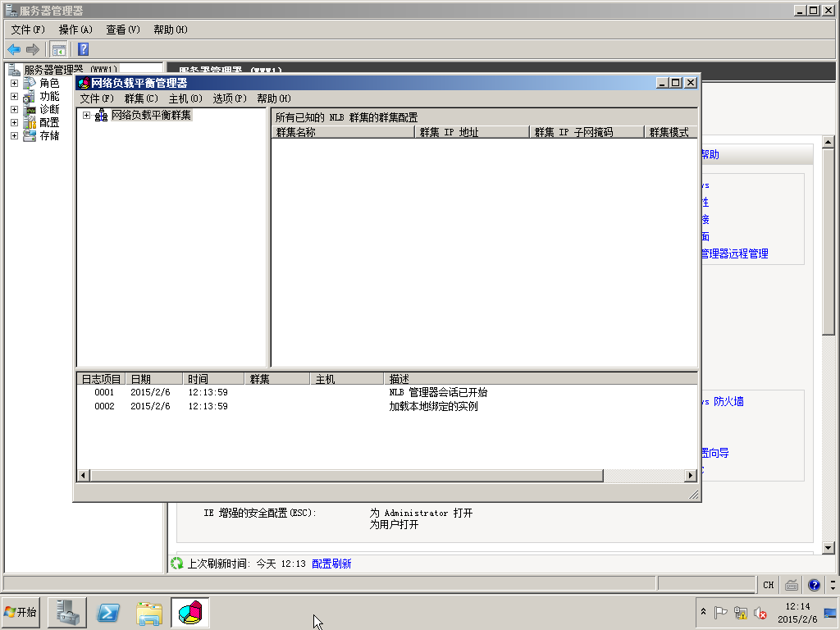Click the NLB manager title bar icon
840x630 pixels.
pyautogui.click(x=84, y=83)
